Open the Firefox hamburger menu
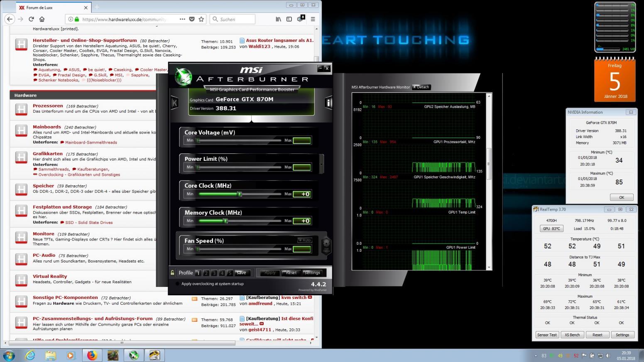This screenshot has width=644, height=362. (x=313, y=19)
